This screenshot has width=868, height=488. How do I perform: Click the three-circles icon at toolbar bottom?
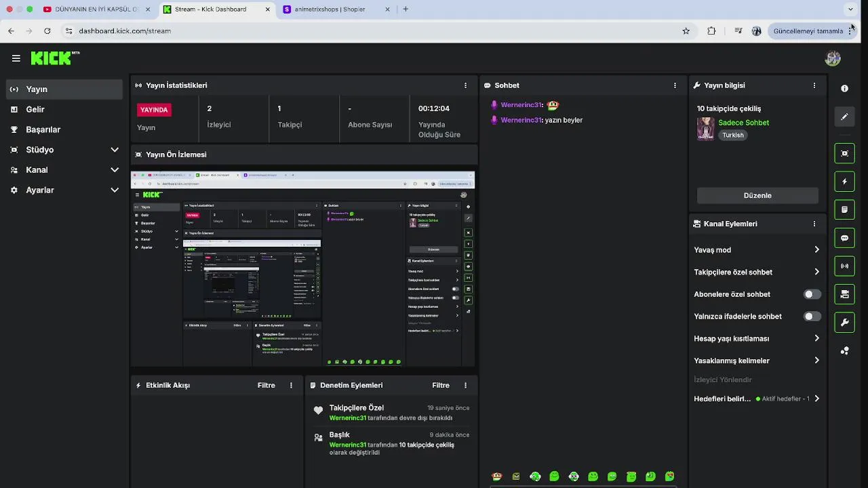point(844,350)
